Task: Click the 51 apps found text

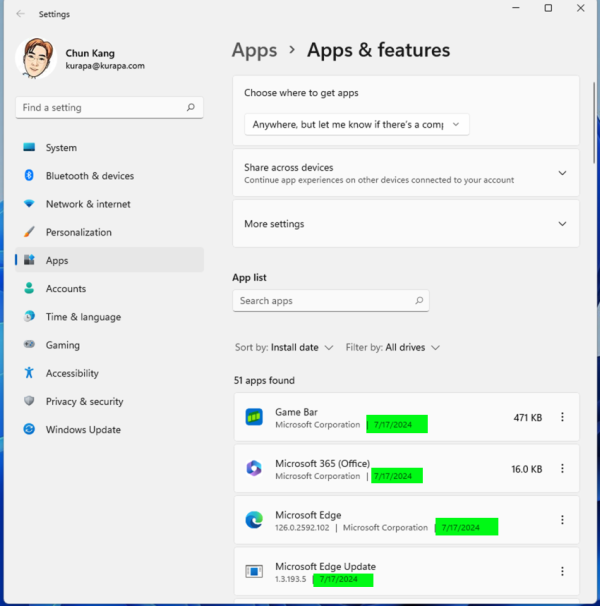Action: [264, 380]
